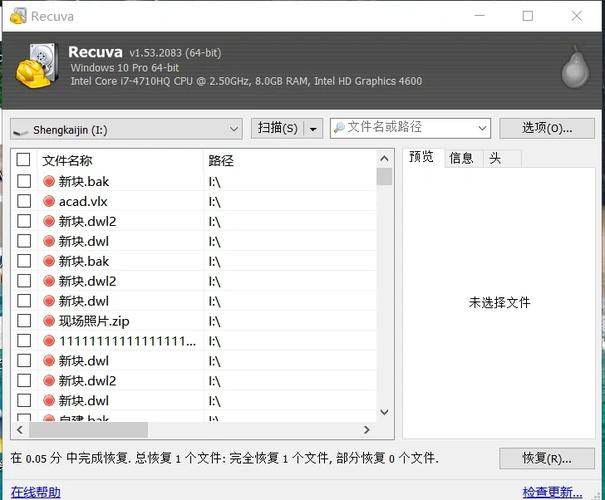Switch to the 预览 tab

421,157
